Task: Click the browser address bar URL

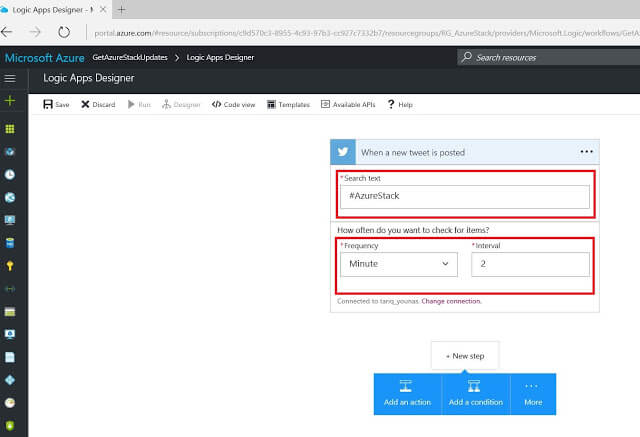Action: [366, 33]
